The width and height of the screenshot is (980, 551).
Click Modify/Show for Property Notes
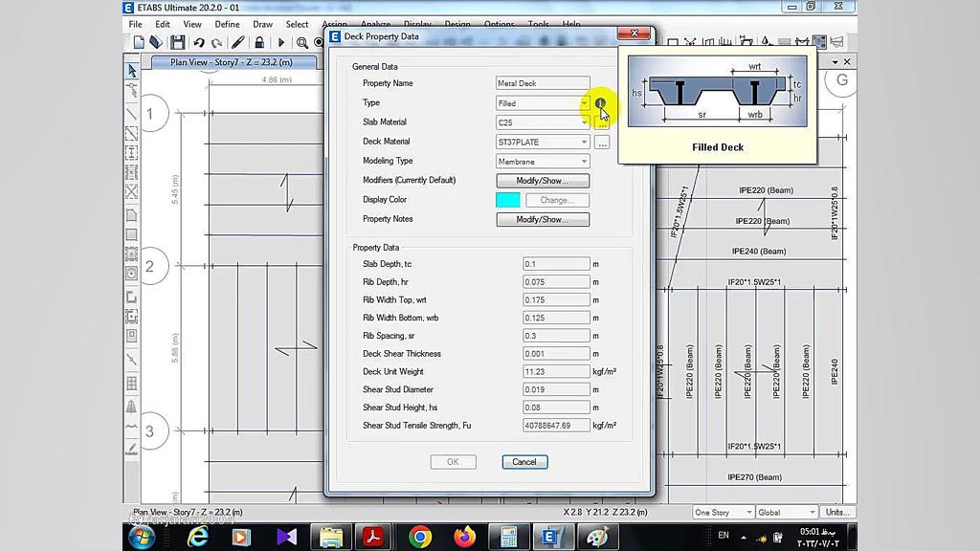[543, 219]
